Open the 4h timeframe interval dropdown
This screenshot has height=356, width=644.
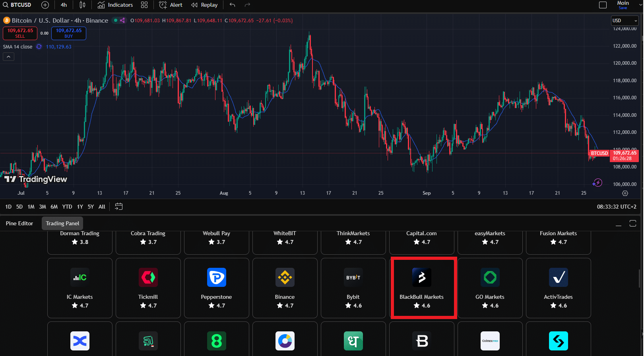(64, 5)
